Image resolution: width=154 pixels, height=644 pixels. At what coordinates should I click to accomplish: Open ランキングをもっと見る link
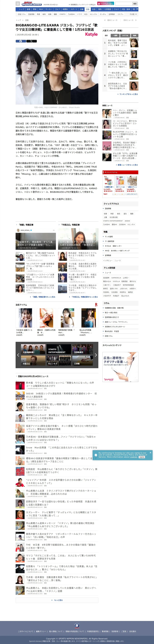128,94
